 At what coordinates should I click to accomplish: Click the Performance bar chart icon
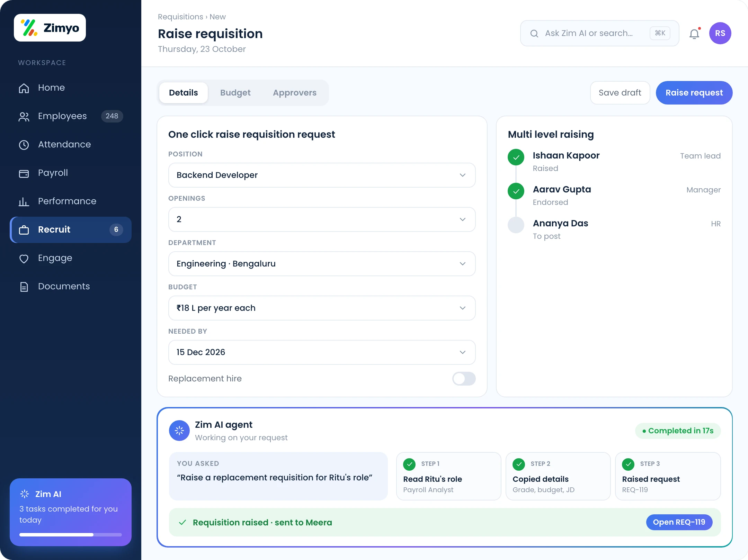tap(24, 202)
